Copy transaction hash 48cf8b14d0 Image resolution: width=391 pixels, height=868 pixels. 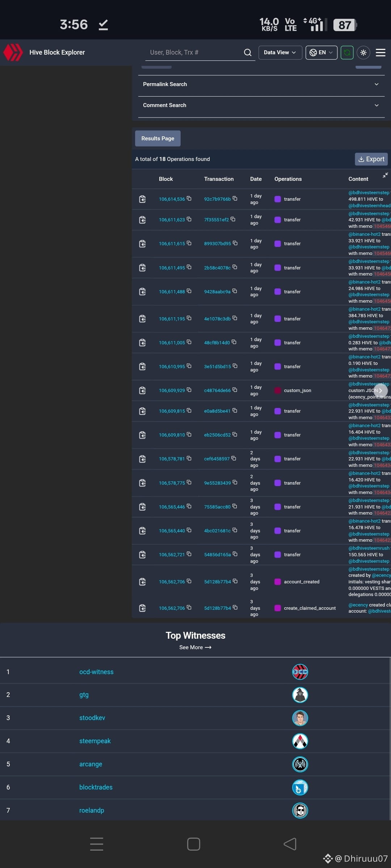(x=234, y=342)
